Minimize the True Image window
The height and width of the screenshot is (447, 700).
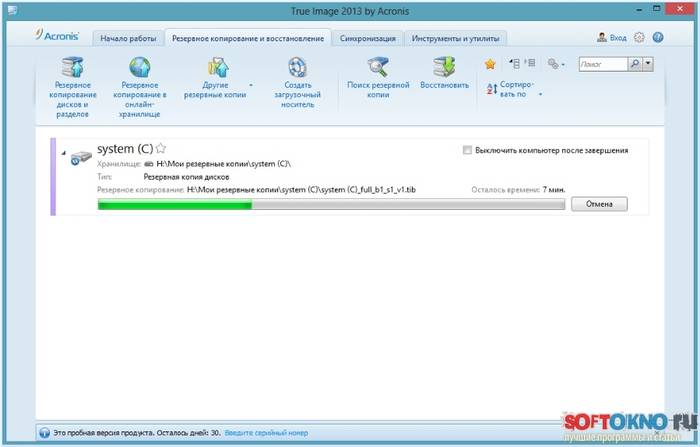[640, 9]
